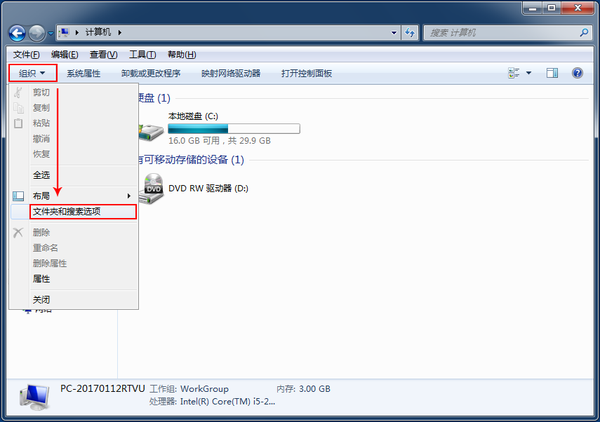Screen dimensions: 600x422
Task: Click the Forward navigation arrow button
Action: click(x=37, y=33)
